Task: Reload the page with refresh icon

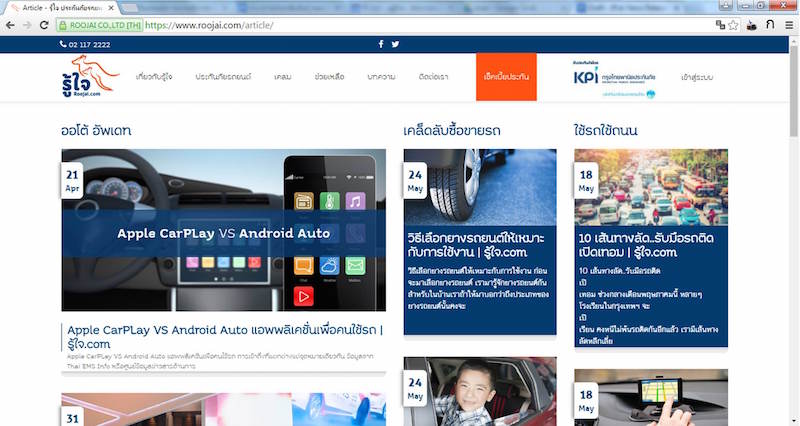Action: tap(44, 25)
